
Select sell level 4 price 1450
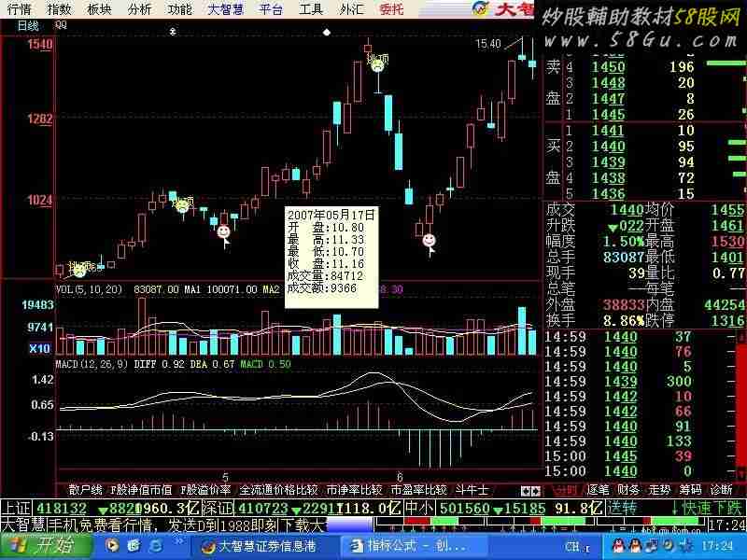(x=608, y=66)
